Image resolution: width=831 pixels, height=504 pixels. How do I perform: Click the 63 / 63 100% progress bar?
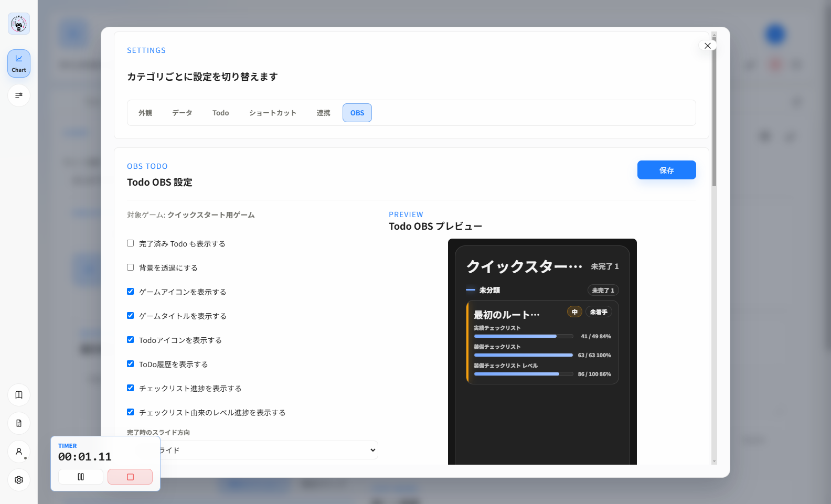click(523, 355)
